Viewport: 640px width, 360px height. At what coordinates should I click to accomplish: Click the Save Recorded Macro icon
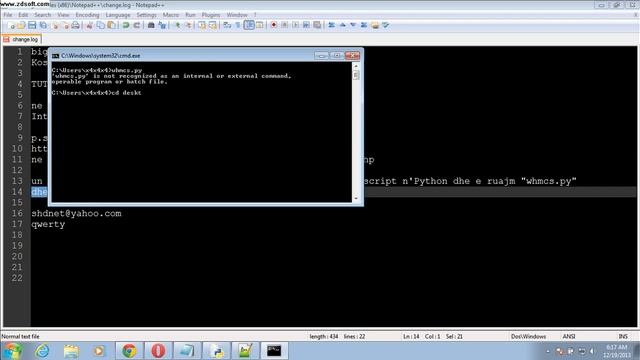317,25
